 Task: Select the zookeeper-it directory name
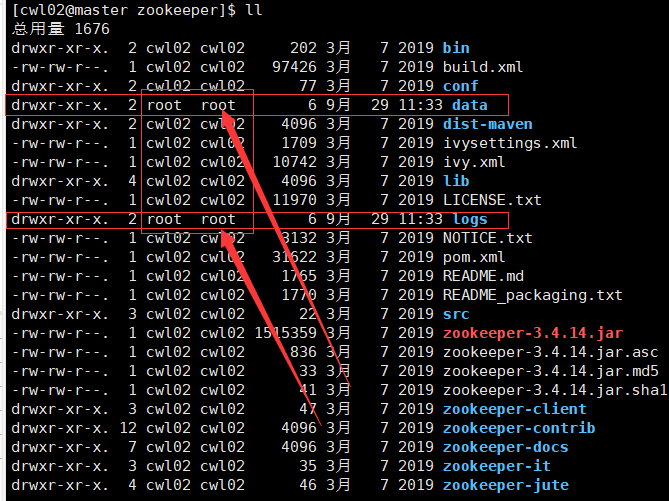tap(497, 466)
